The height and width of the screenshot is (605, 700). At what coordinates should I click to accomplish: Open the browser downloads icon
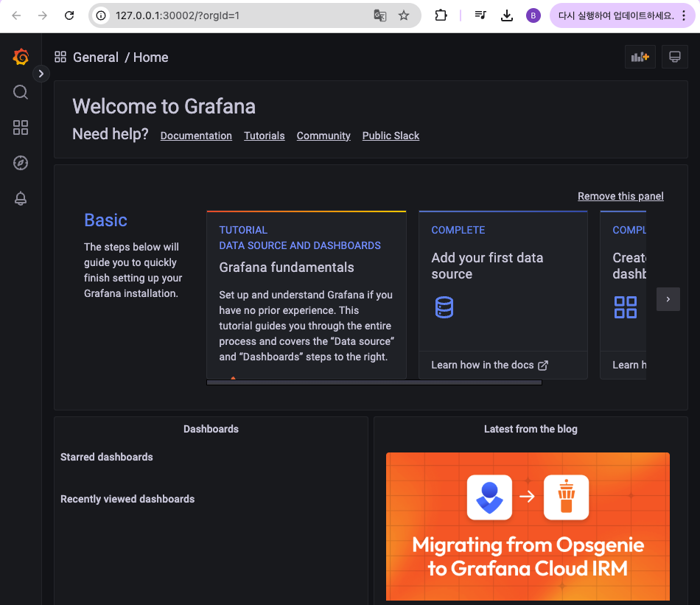pyautogui.click(x=507, y=15)
